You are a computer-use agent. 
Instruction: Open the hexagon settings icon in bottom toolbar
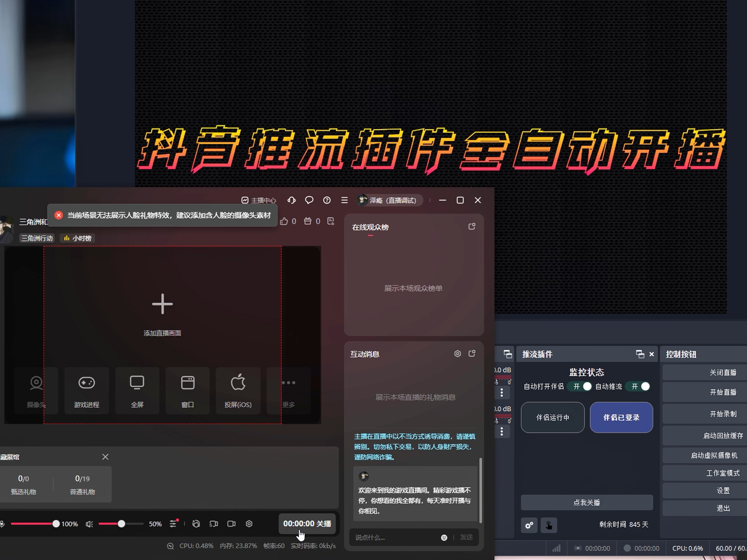click(249, 524)
